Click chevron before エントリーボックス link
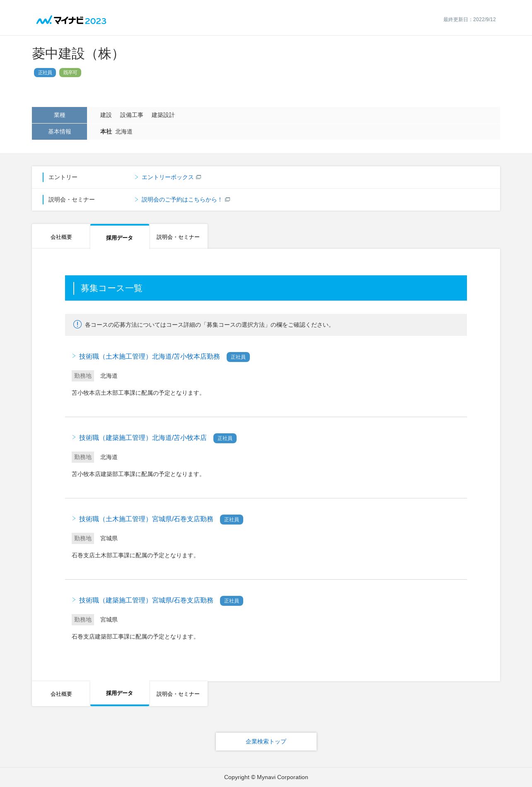Image resolution: width=532 pixels, height=787 pixels. click(136, 177)
